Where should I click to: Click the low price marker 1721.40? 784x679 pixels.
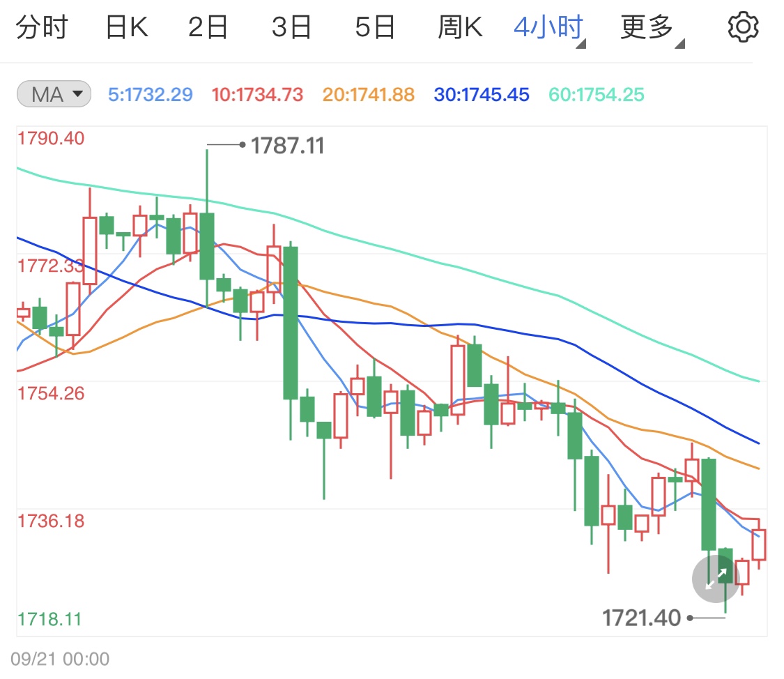[641, 618]
